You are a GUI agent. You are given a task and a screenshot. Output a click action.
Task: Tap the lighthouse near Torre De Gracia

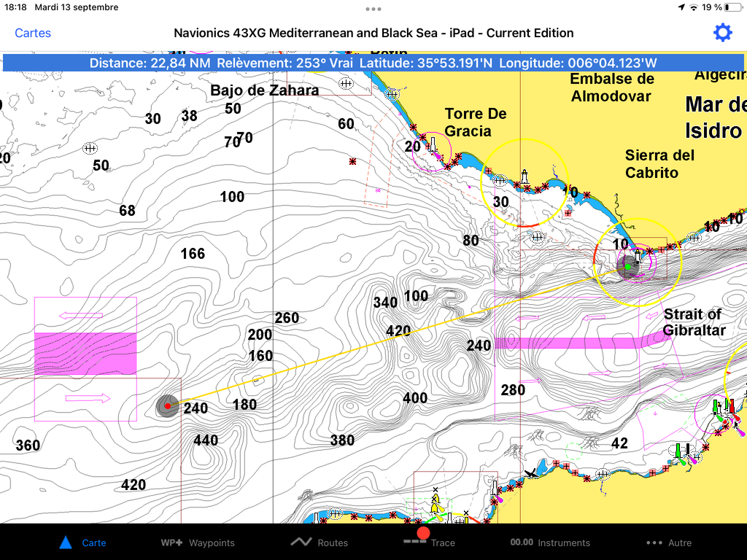[x=433, y=144]
